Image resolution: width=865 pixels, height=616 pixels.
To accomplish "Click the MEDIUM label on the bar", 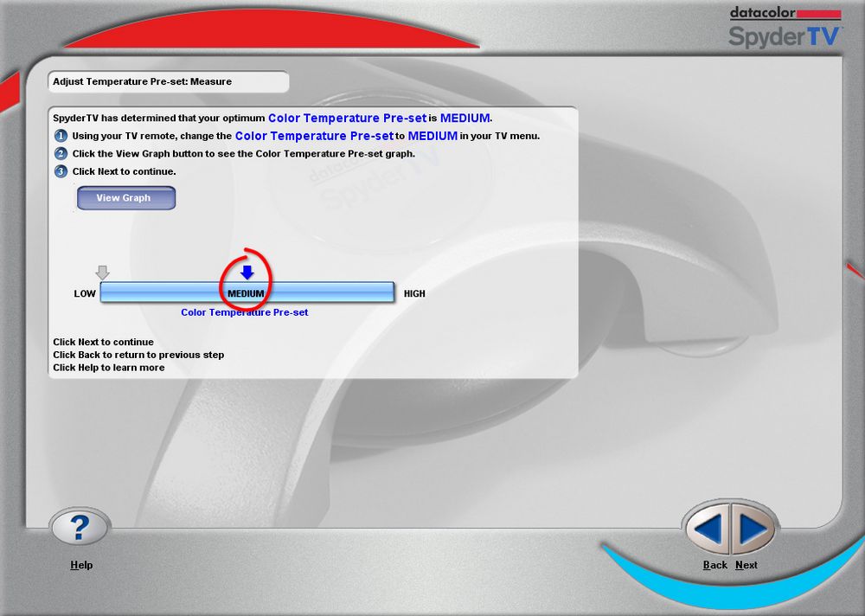I will coord(246,293).
